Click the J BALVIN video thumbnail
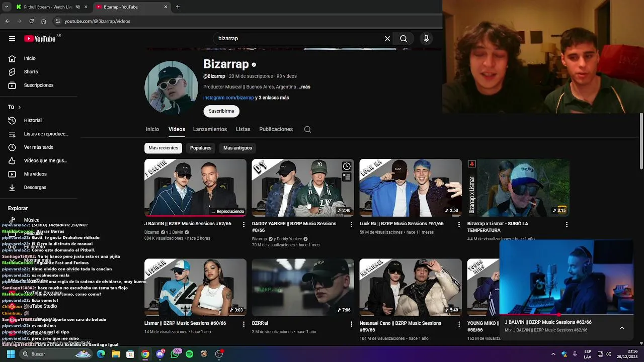Screen dimensions: 644x362 click(x=195, y=188)
